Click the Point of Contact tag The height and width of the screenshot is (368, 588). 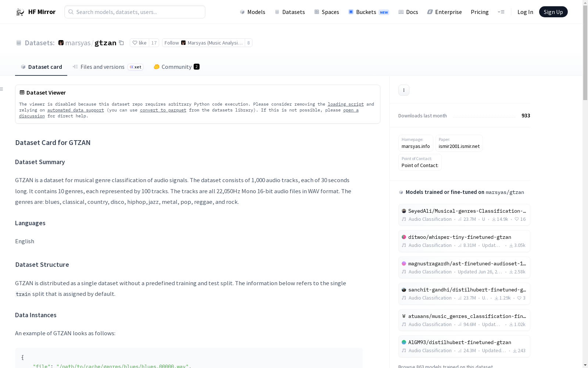tap(420, 162)
